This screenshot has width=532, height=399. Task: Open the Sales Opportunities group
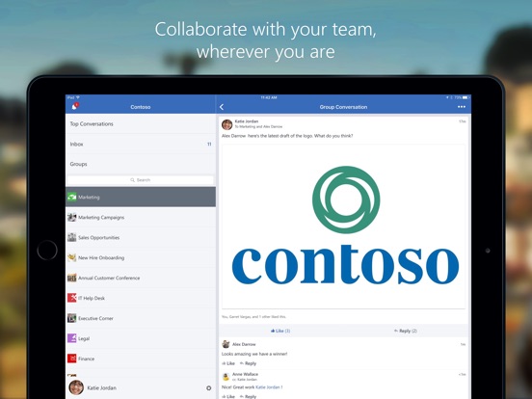coord(141,237)
